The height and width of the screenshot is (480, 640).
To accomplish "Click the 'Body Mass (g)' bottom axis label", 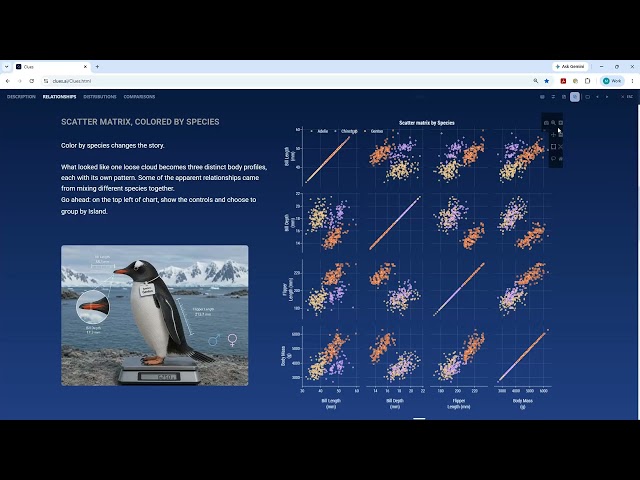I will 522,403.
